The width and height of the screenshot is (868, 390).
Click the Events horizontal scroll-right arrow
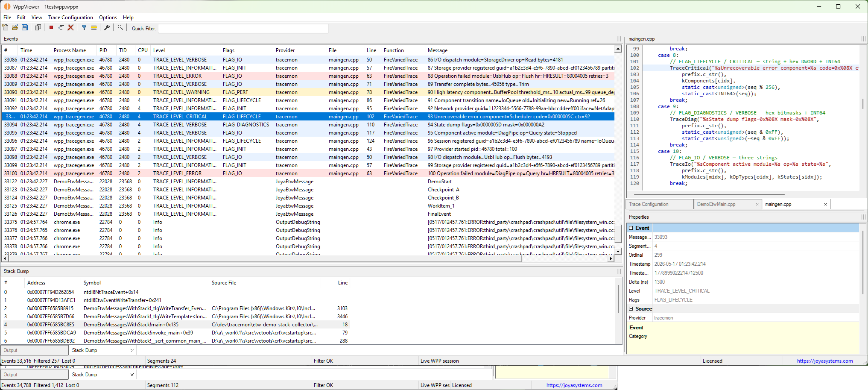pyautogui.click(x=611, y=258)
